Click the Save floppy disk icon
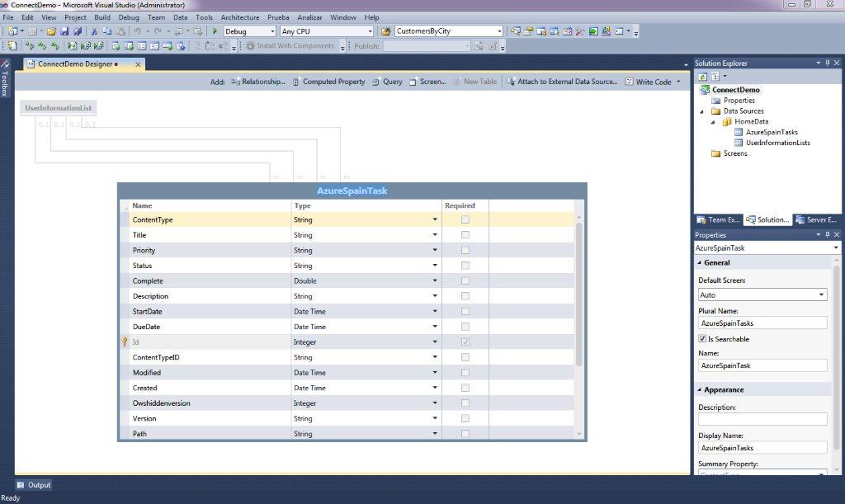 click(64, 31)
